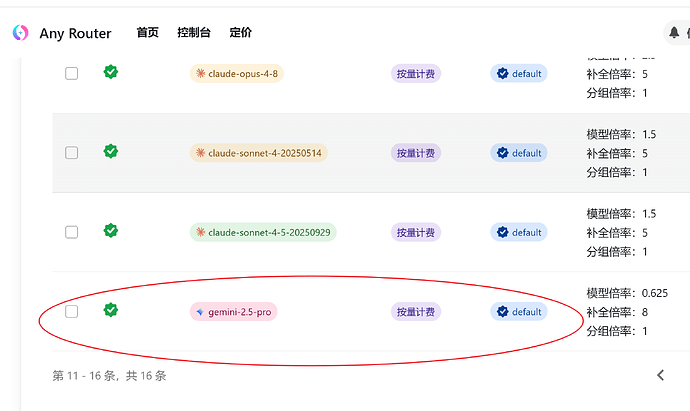Click 分组倍率: 1 in claude-sonnet-4-5-20250929 row
The width and height of the screenshot is (690, 411).
(617, 252)
